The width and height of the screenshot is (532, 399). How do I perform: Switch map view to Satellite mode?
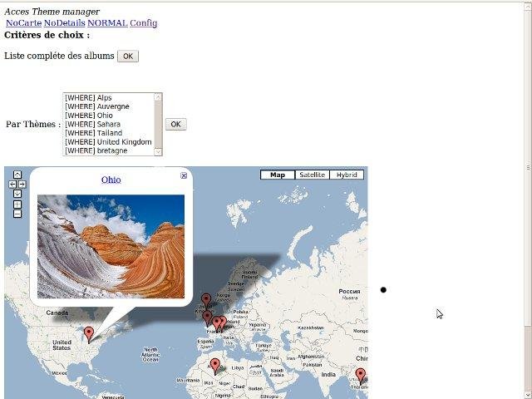313,175
